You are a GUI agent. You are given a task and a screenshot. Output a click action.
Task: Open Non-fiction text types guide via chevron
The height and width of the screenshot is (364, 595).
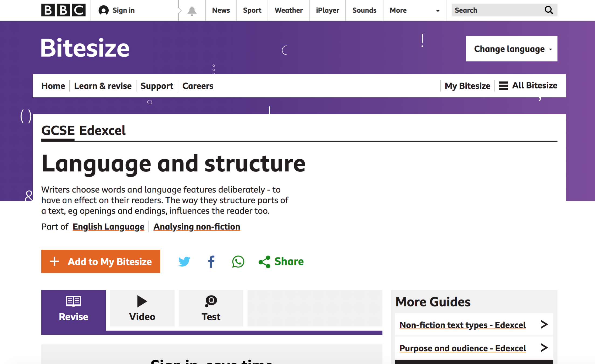545,325
